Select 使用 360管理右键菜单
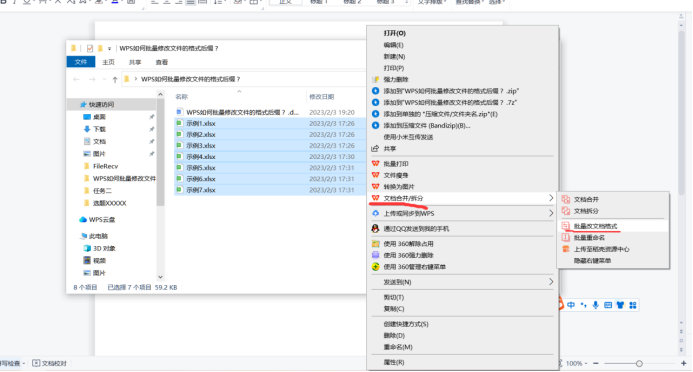The height and width of the screenshot is (372, 693). pyautogui.click(x=415, y=267)
